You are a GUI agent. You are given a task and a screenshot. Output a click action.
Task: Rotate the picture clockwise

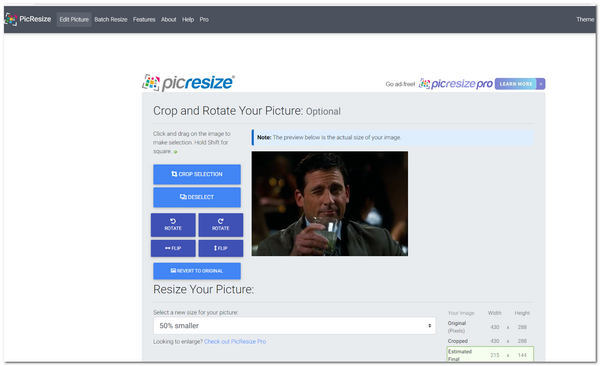click(221, 225)
